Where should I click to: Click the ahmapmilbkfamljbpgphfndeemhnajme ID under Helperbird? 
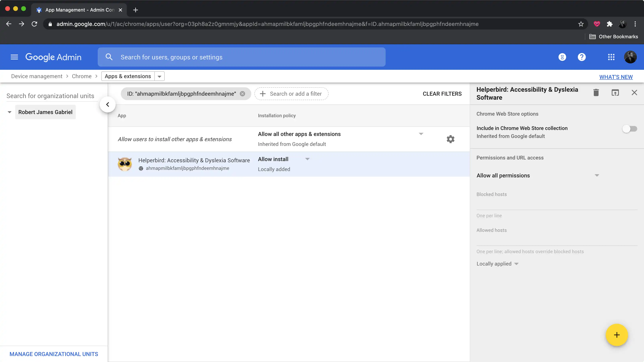tap(187, 168)
